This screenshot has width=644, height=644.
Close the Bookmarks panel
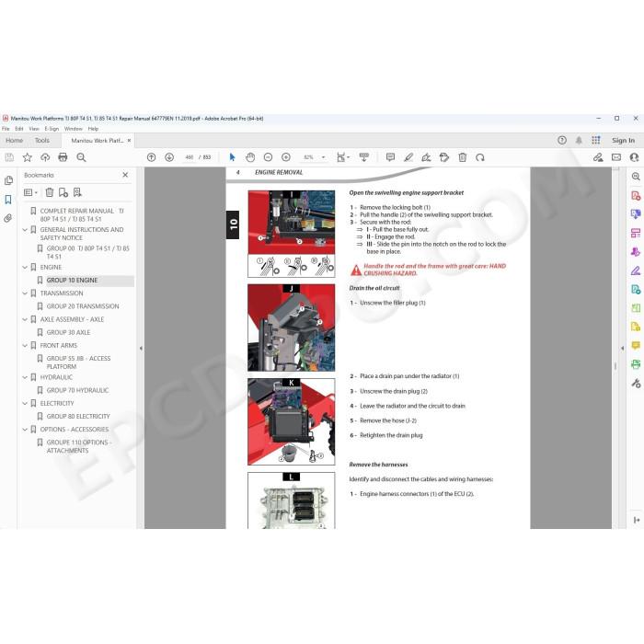[x=125, y=175]
